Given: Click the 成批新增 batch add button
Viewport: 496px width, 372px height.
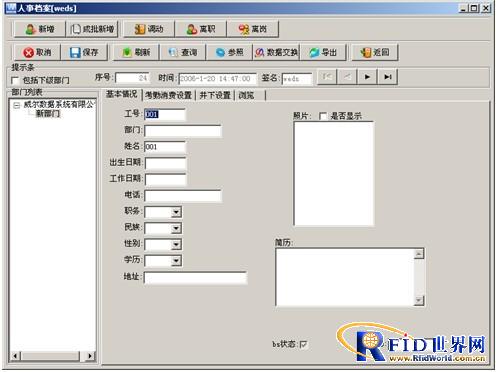Looking at the screenshot, I should 92,29.
